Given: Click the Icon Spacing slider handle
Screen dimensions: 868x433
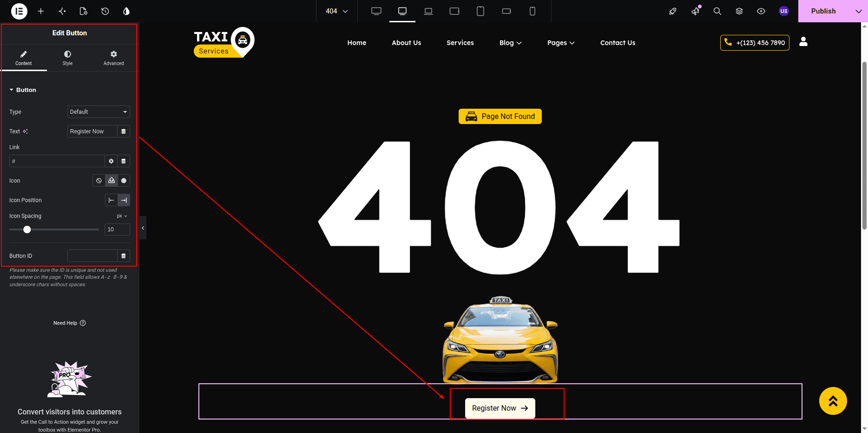Looking at the screenshot, I should tap(27, 230).
